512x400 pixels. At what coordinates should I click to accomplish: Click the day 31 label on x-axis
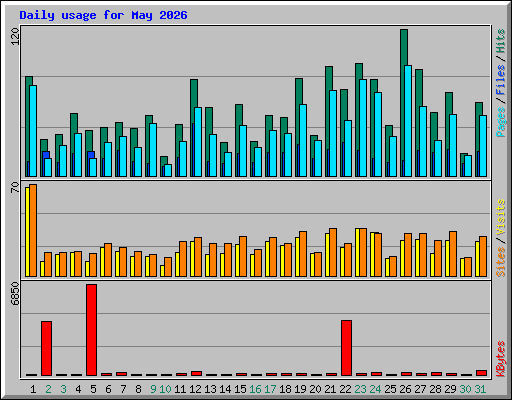pyautogui.click(x=480, y=389)
